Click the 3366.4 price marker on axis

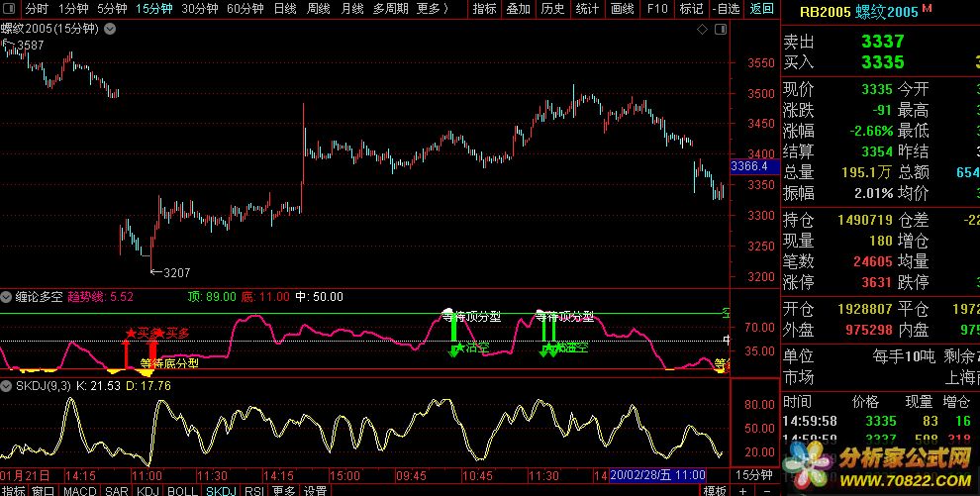pos(749,166)
